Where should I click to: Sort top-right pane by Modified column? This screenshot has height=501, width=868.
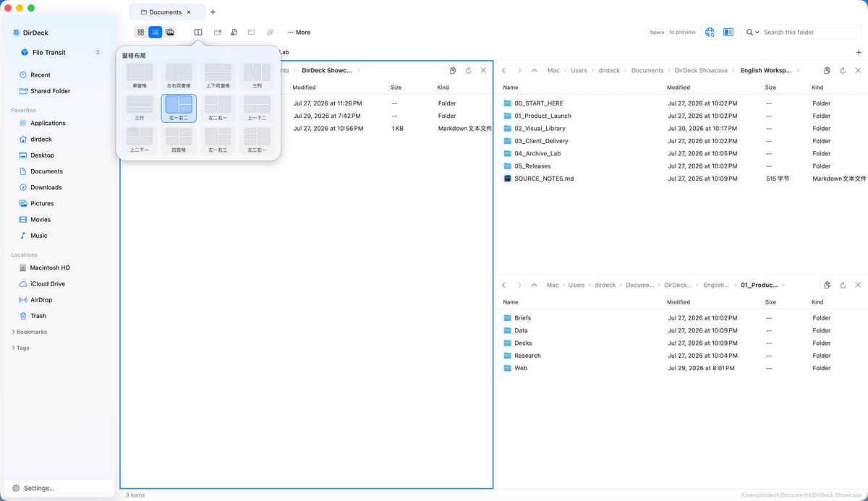point(678,87)
